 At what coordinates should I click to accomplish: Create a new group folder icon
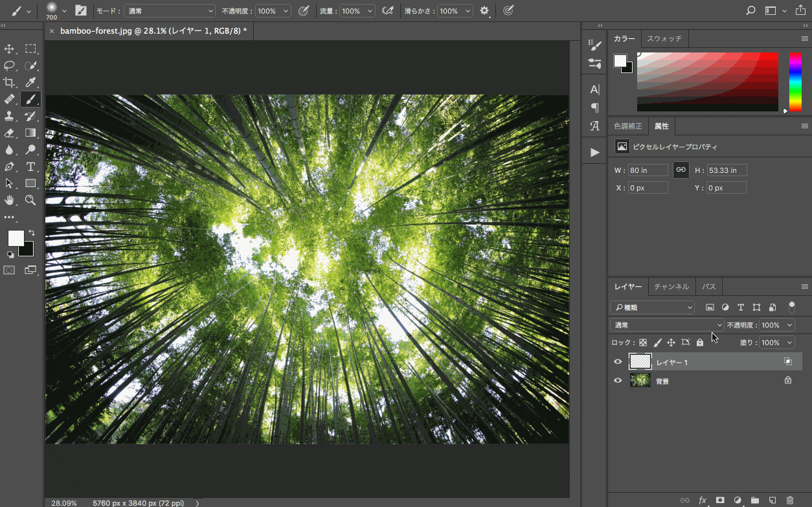tap(754, 500)
